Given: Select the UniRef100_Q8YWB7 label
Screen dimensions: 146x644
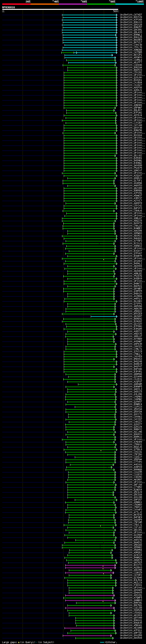Looking at the screenshot, I should point(131,289).
